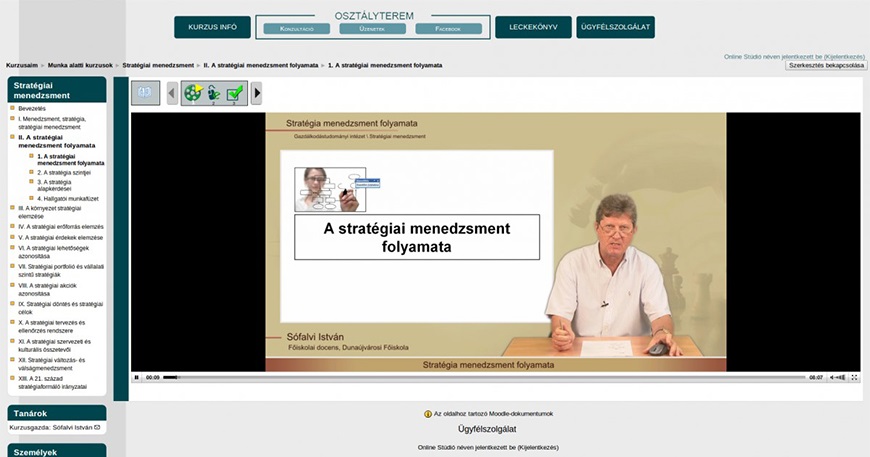This screenshot has width=870, height=457.
Task: Click the lecture video frame
Action: 495,242
